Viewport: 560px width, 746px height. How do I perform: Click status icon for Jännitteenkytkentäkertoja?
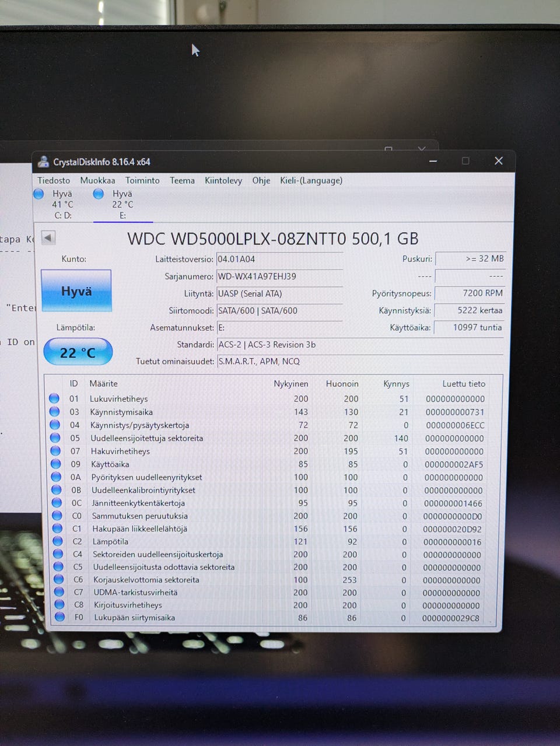57,502
